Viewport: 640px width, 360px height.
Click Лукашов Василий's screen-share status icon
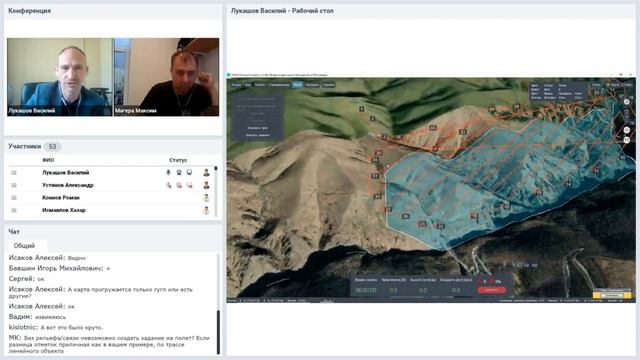(189, 173)
